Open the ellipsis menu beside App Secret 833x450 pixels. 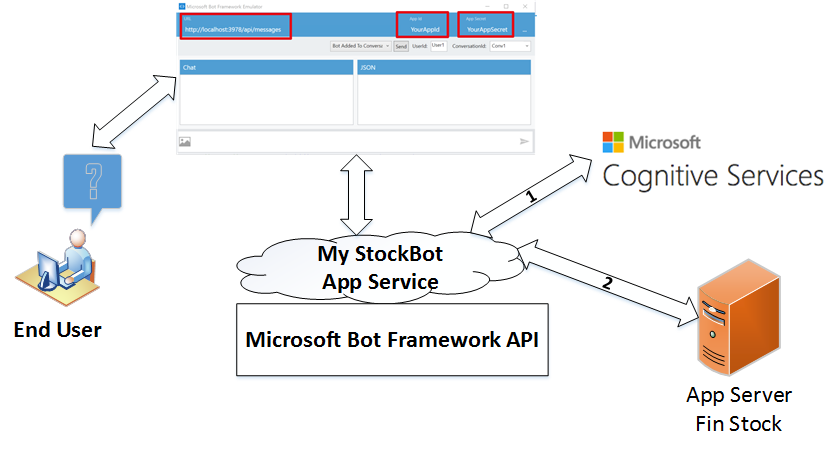(x=524, y=30)
